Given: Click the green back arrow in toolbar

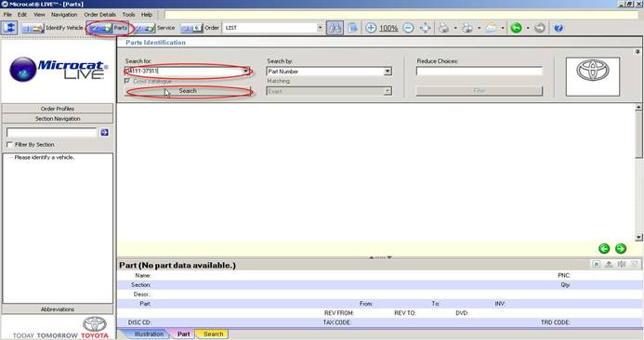Looking at the screenshot, I should pyautogui.click(x=516, y=28).
